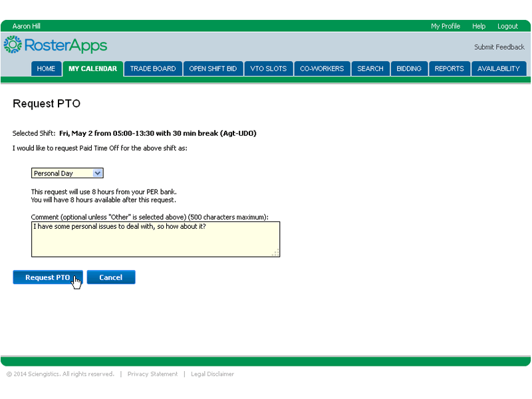Cancel the PTO request
This screenshot has width=532, height=399.
[111, 277]
